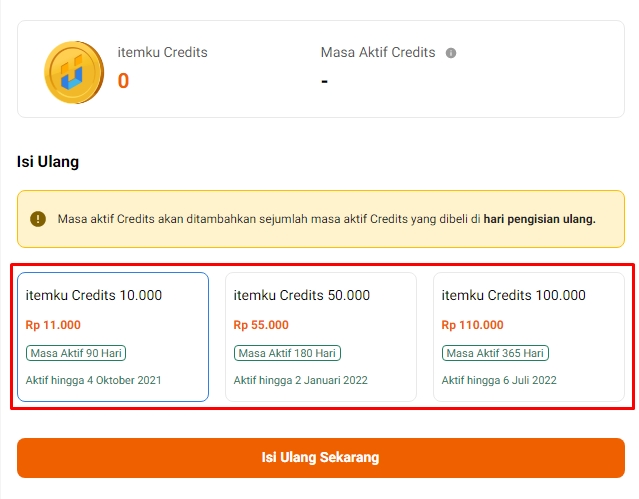This screenshot has width=639, height=499.
Task: Click the Isi Ulang section heading
Action: (48, 161)
